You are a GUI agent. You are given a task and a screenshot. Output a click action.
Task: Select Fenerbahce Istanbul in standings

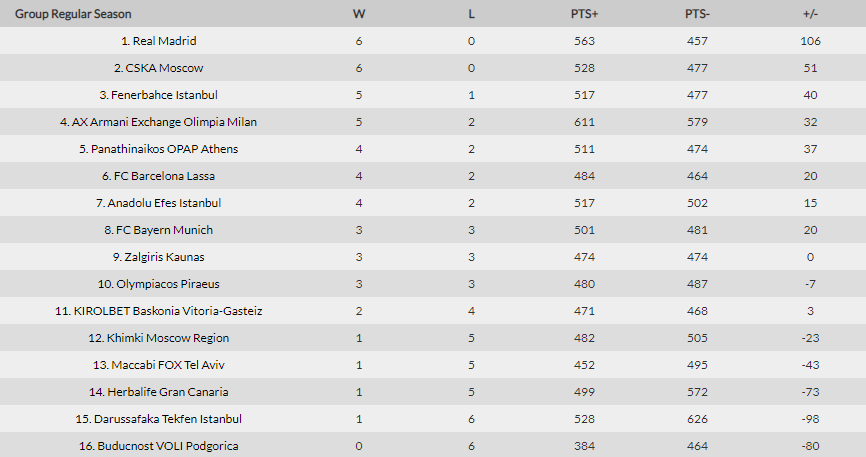[x=164, y=95]
